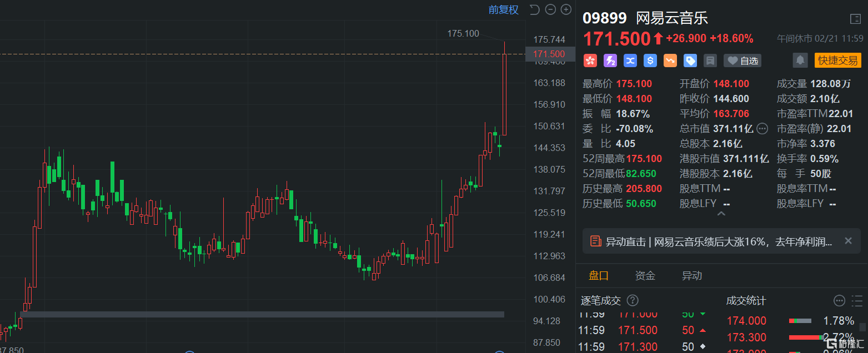Click the purple lightning Level 2 icon
The height and width of the screenshot is (353, 868).
tap(610, 60)
